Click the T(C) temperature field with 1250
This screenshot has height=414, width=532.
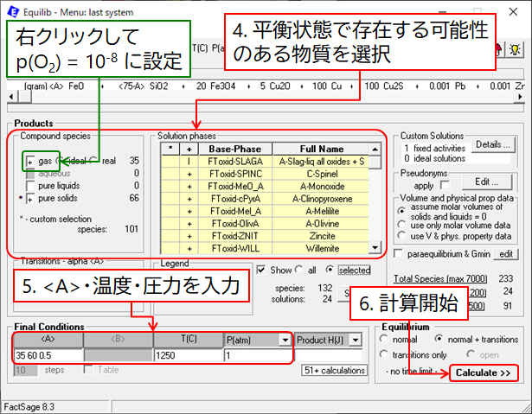click(187, 355)
